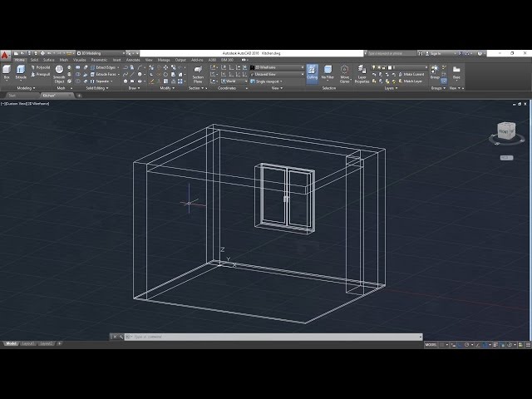Open Layer Properties manager

(x=362, y=74)
